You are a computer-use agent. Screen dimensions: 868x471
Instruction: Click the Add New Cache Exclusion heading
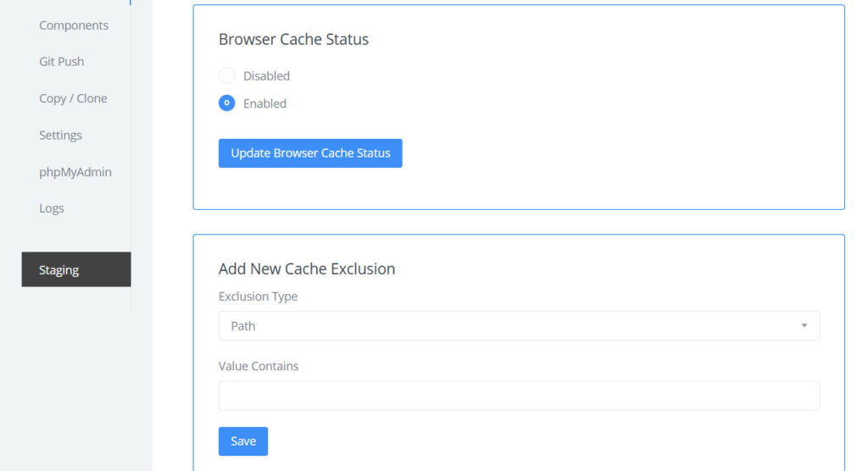coord(307,269)
